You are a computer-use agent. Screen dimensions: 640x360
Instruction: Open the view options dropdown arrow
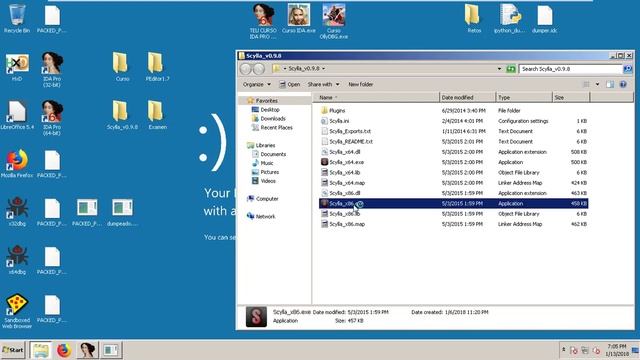(597, 84)
